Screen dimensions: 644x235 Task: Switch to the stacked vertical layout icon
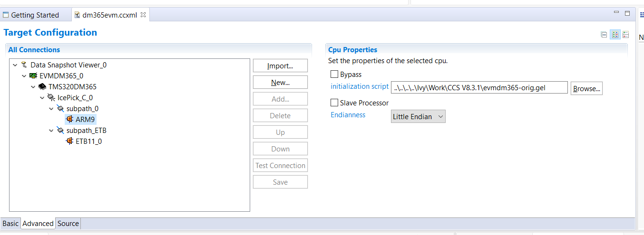(626, 35)
